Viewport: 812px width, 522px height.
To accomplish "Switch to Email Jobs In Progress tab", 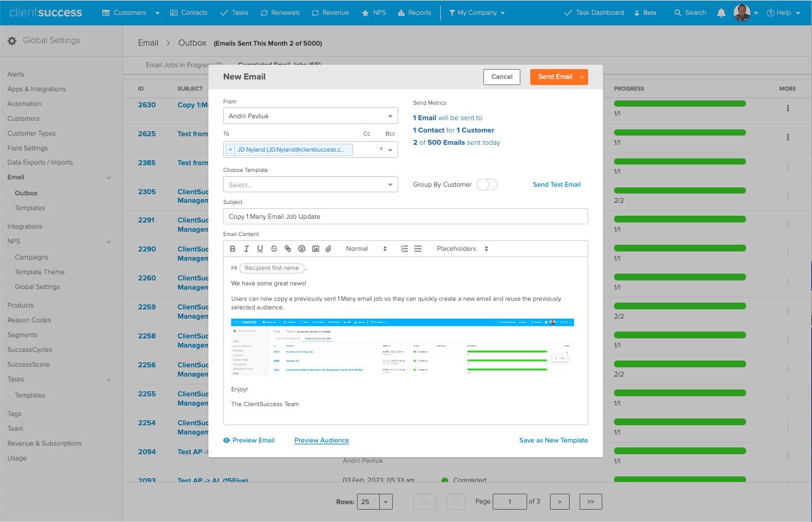I will pyautogui.click(x=184, y=65).
